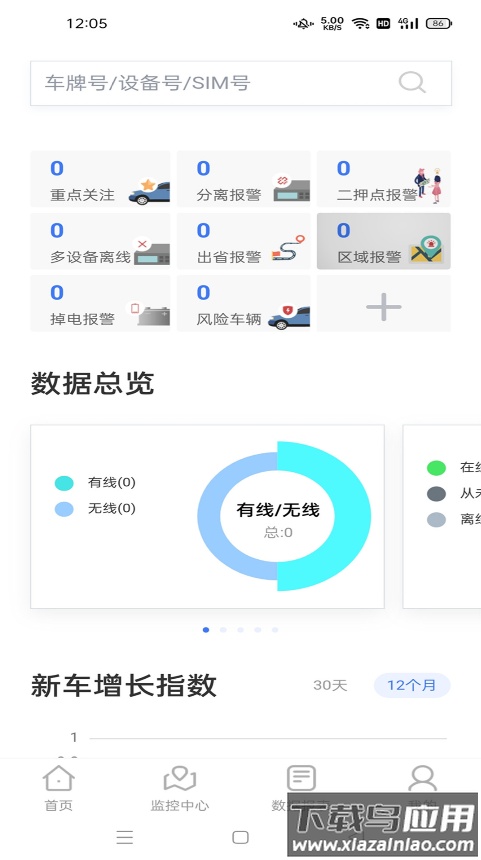Viewport: 481px width, 860px height.
Task: Focus the plate/device/SIM search field
Action: coord(241,83)
